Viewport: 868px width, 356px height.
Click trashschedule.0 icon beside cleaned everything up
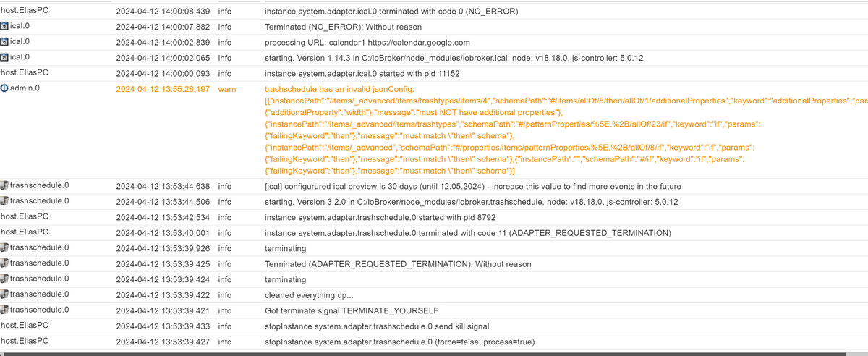(x=4, y=294)
